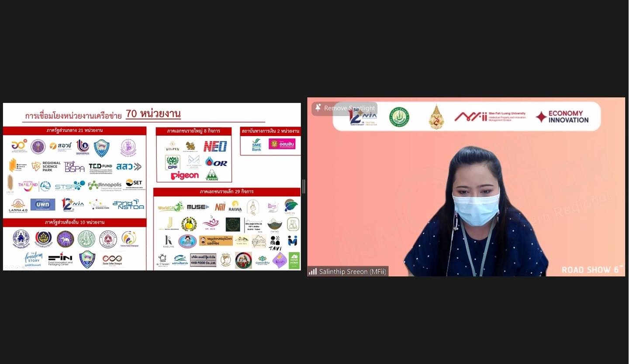Click the SME Bank logo

(x=257, y=144)
